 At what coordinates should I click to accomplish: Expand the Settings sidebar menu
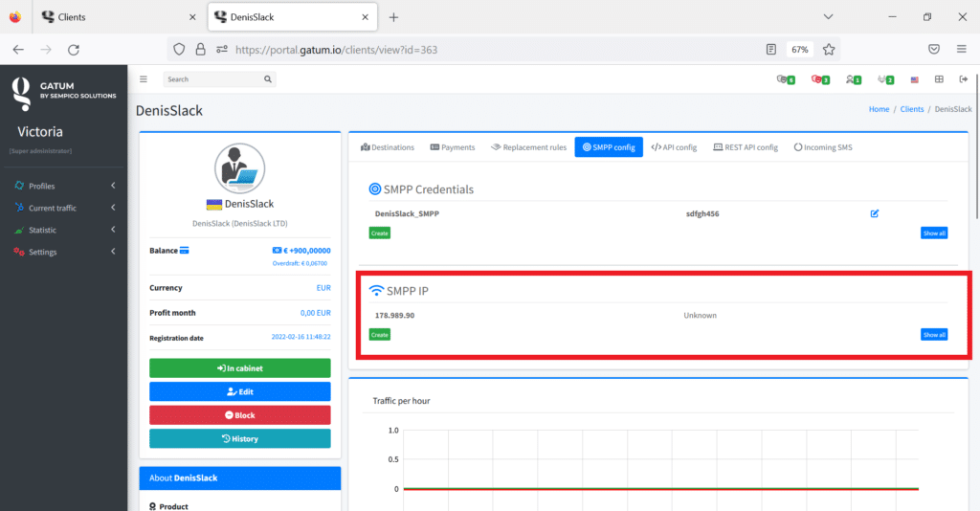pos(64,252)
